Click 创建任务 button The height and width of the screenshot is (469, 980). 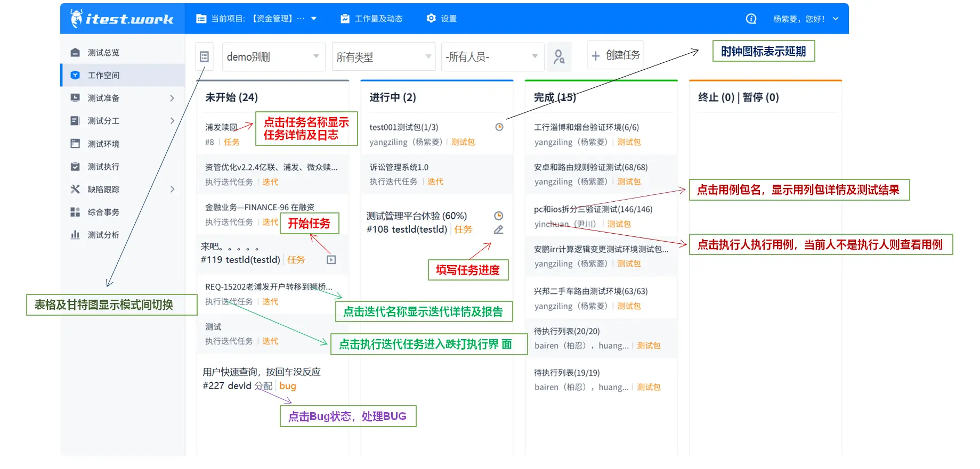pos(616,55)
